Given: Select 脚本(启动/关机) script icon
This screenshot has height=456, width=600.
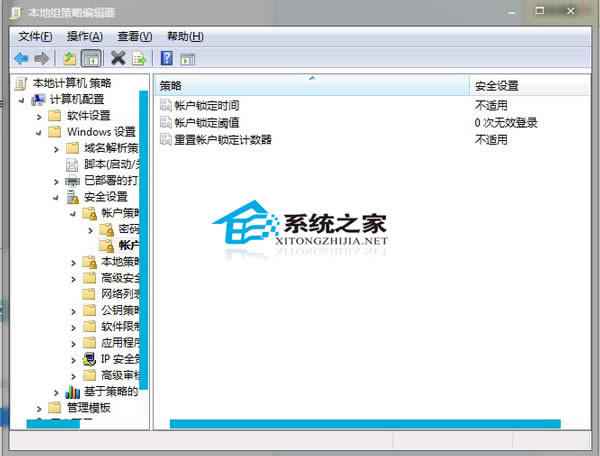Looking at the screenshot, I should (x=72, y=165).
